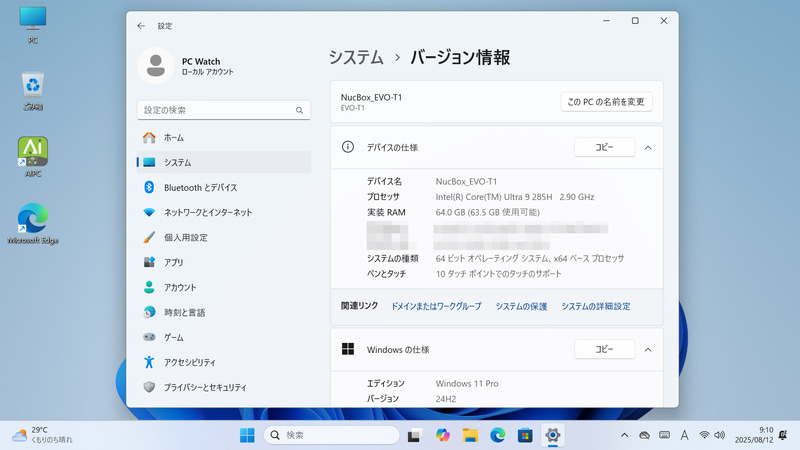Copy device specifications with コピー button
Viewport: 800px width, 450px height.
(605, 147)
